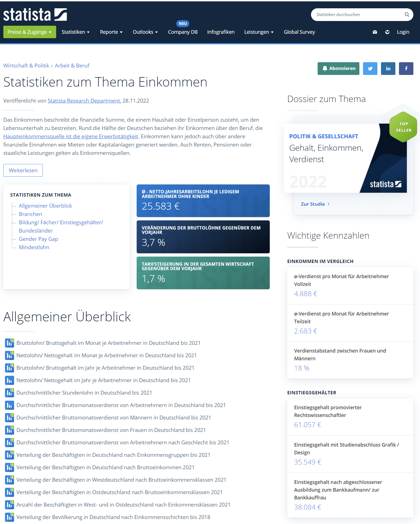Open Zur Studie link
This screenshot has height=524, width=420.
click(x=315, y=204)
